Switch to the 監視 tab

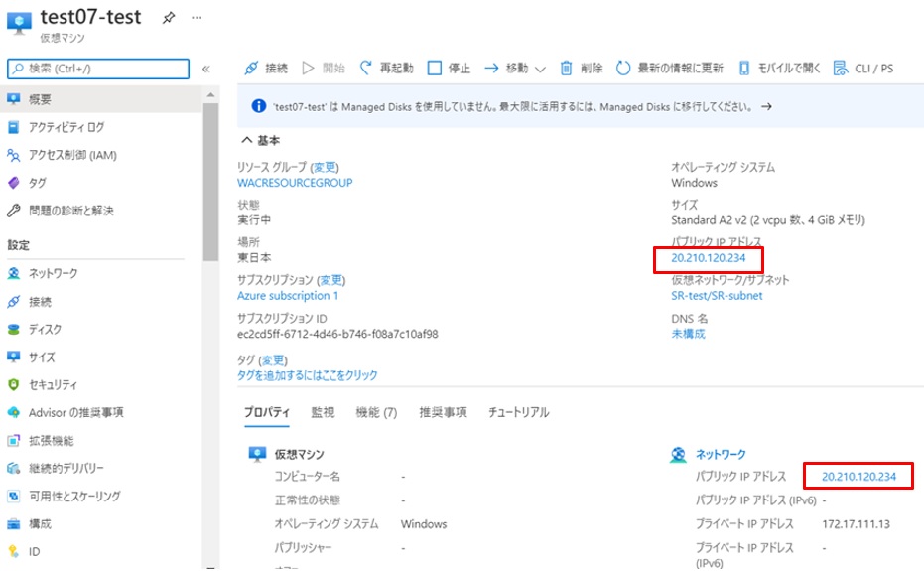(323, 412)
